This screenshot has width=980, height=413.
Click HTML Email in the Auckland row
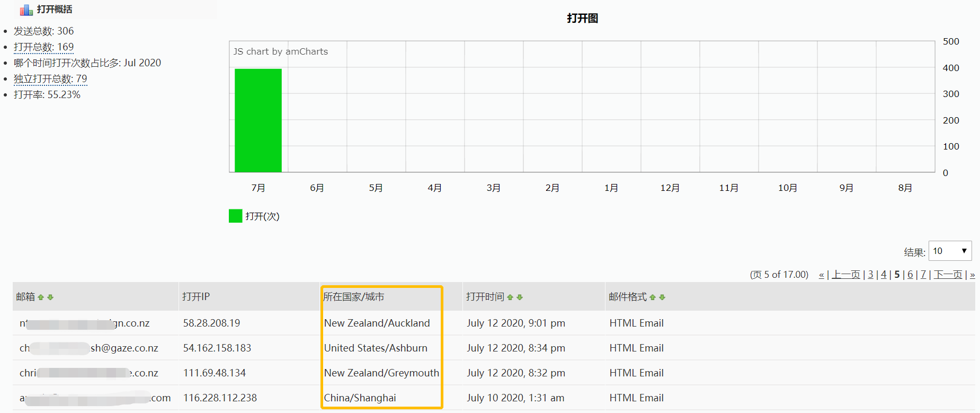click(x=636, y=323)
